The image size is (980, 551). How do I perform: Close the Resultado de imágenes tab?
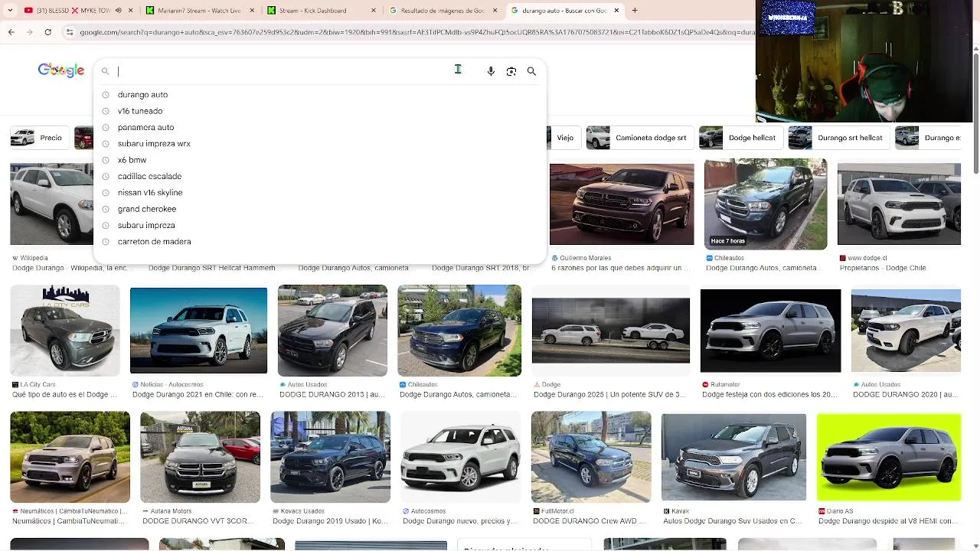coord(495,11)
